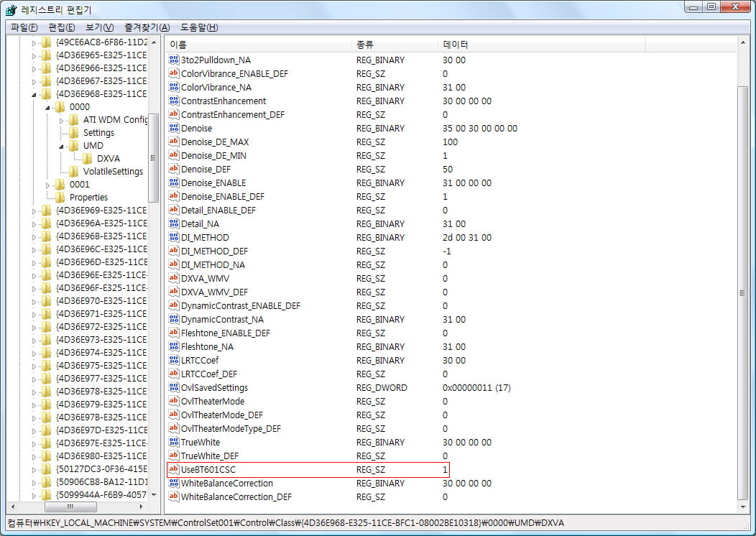Expand the 0001 key node

pyautogui.click(x=48, y=184)
